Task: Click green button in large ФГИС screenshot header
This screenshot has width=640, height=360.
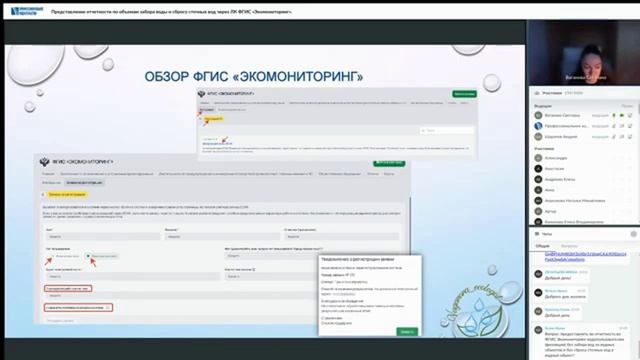Action: click(389, 163)
